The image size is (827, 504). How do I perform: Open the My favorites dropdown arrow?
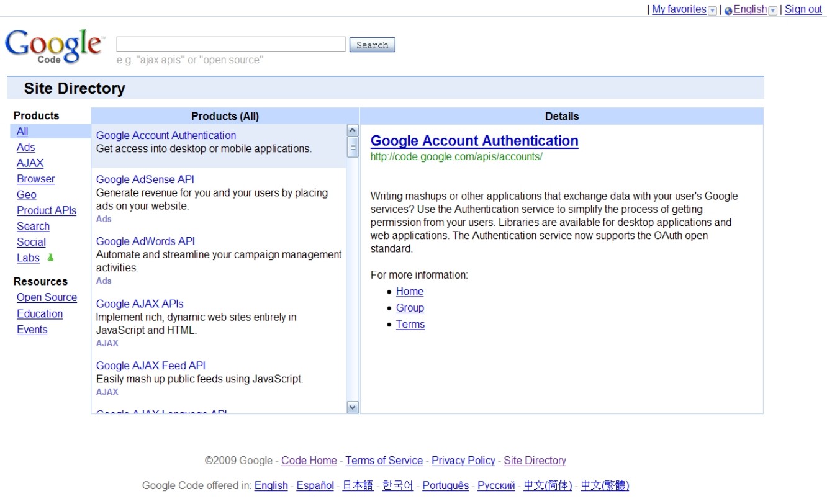[712, 11]
